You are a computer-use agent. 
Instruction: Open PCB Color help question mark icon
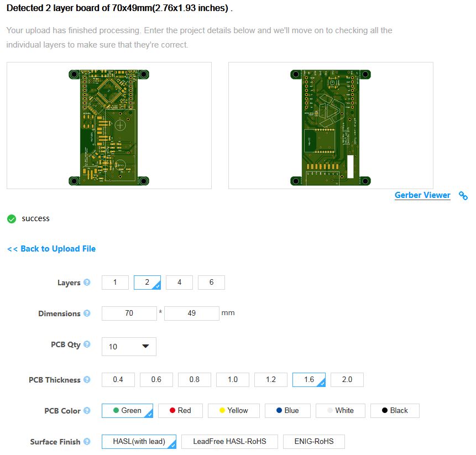[x=87, y=411]
